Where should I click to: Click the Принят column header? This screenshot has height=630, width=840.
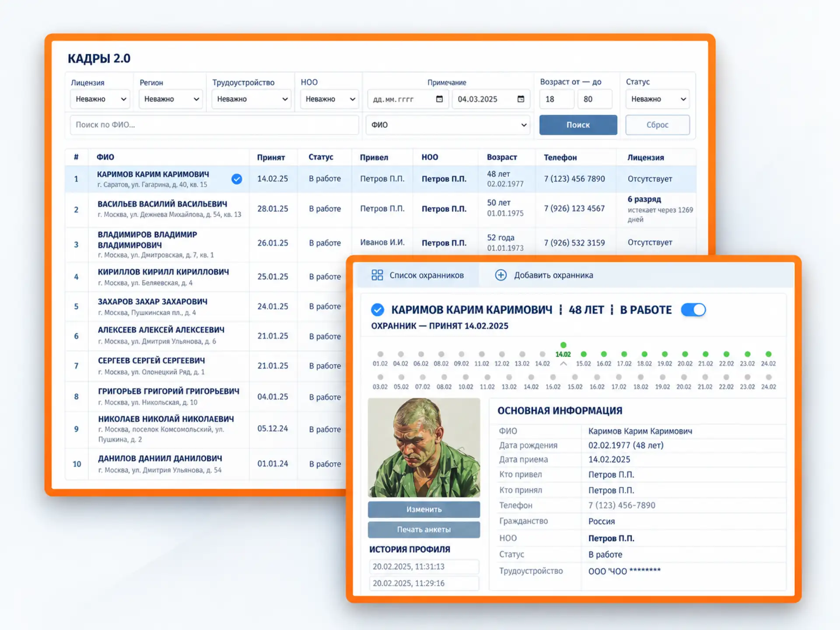pos(271,157)
